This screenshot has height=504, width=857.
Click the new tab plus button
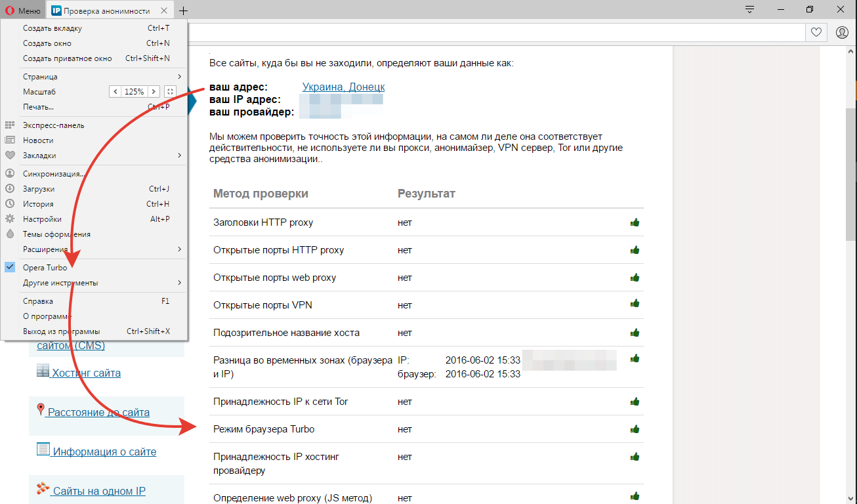pos(184,10)
